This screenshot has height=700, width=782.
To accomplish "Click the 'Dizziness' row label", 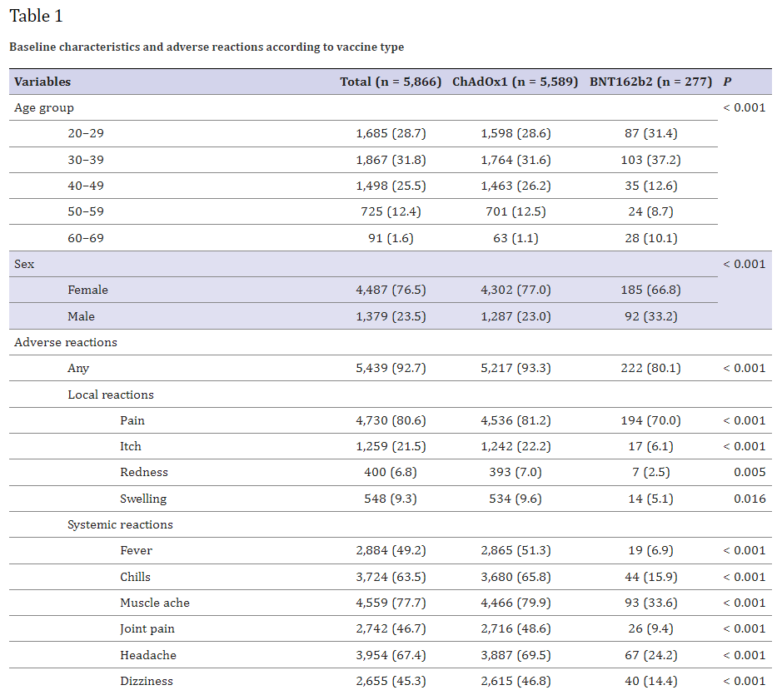I will [147, 682].
